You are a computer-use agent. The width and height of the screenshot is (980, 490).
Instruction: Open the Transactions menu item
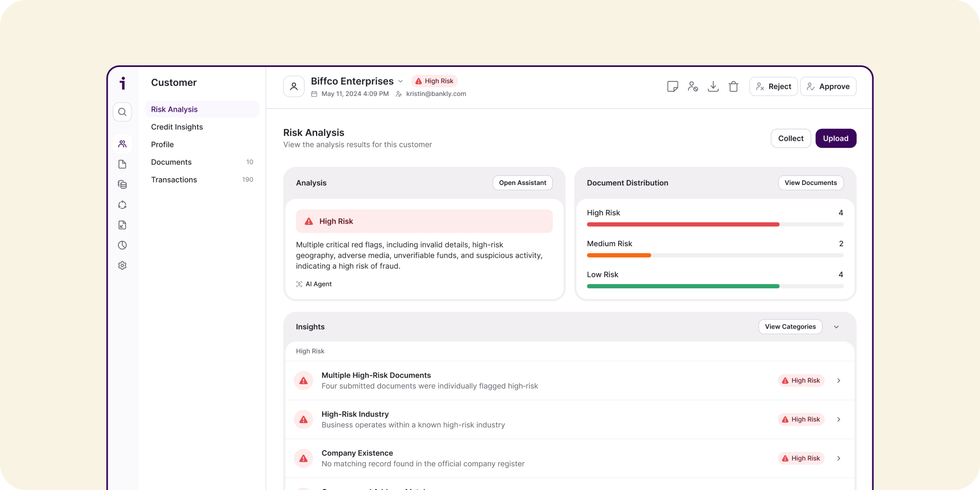point(174,180)
